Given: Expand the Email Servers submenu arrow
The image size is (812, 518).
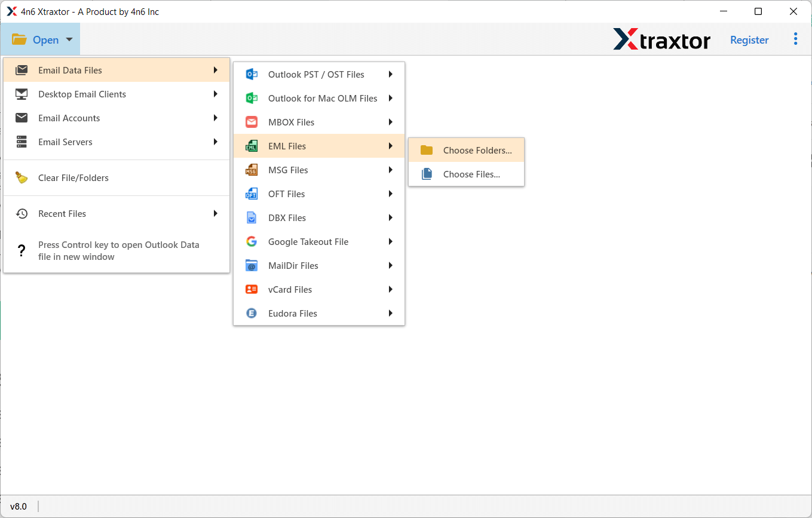Looking at the screenshot, I should point(215,142).
